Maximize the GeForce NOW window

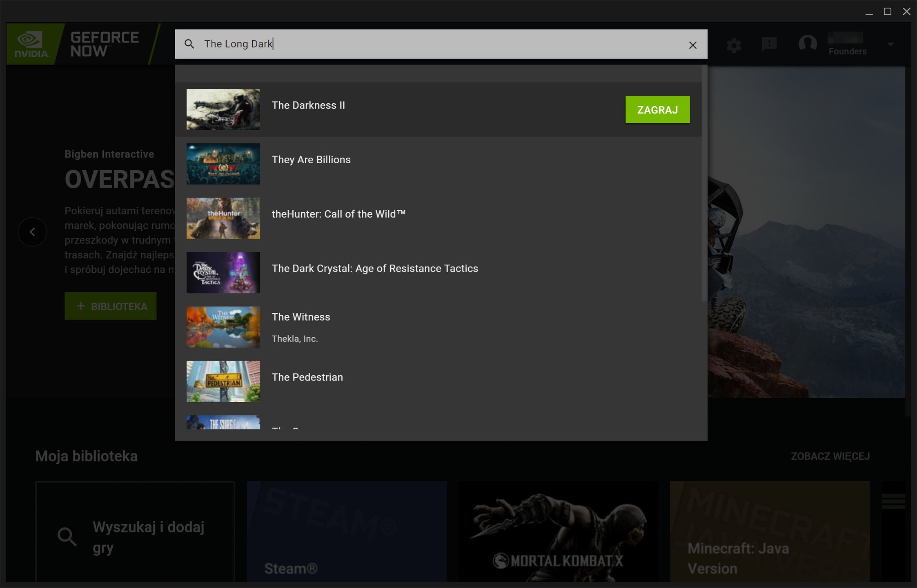(x=888, y=11)
